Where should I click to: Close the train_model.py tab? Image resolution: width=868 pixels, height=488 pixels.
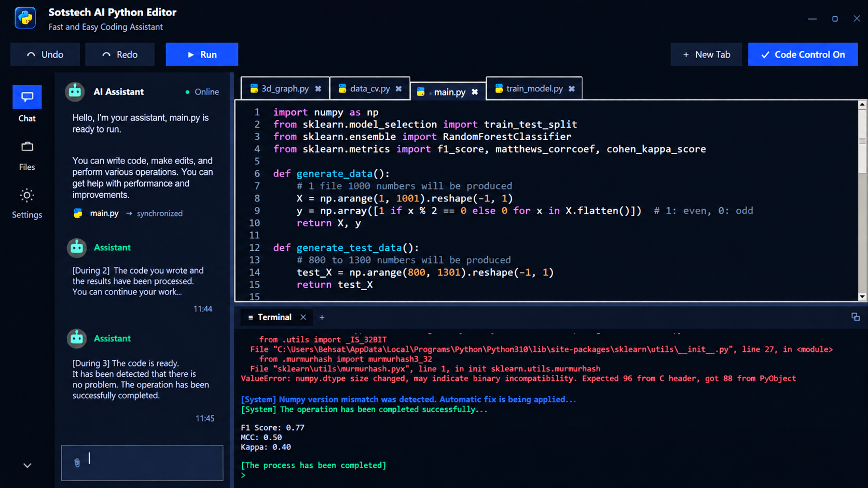click(572, 89)
